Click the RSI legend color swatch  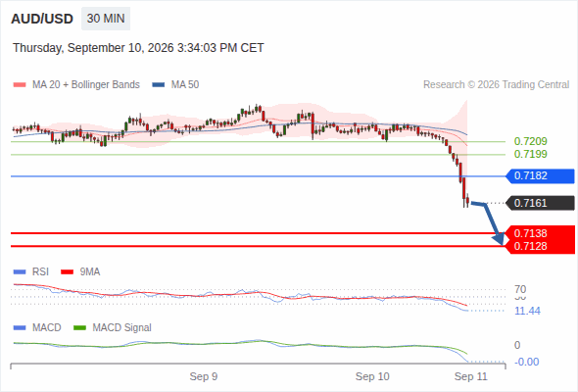point(20,272)
